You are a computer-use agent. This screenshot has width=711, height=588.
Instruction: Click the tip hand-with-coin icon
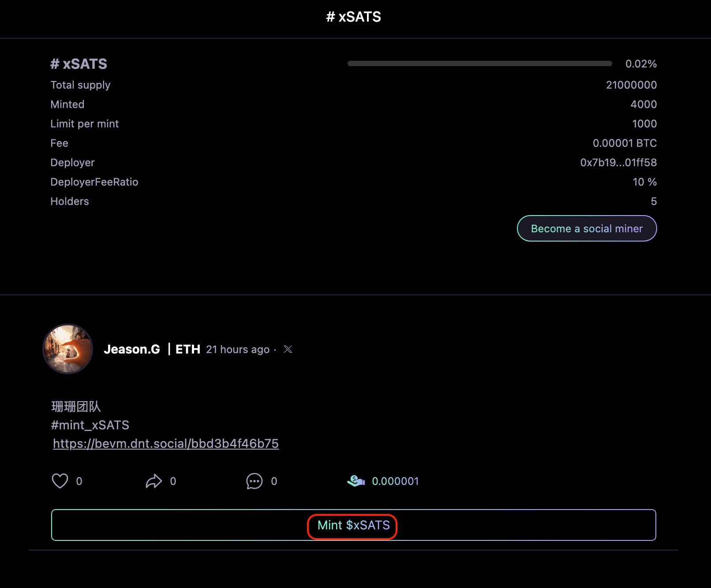pos(356,481)
